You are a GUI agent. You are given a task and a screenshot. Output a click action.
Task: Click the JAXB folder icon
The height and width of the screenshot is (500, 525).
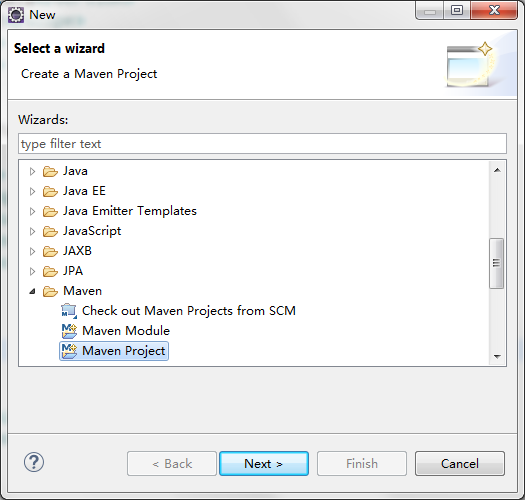[50, 251]
